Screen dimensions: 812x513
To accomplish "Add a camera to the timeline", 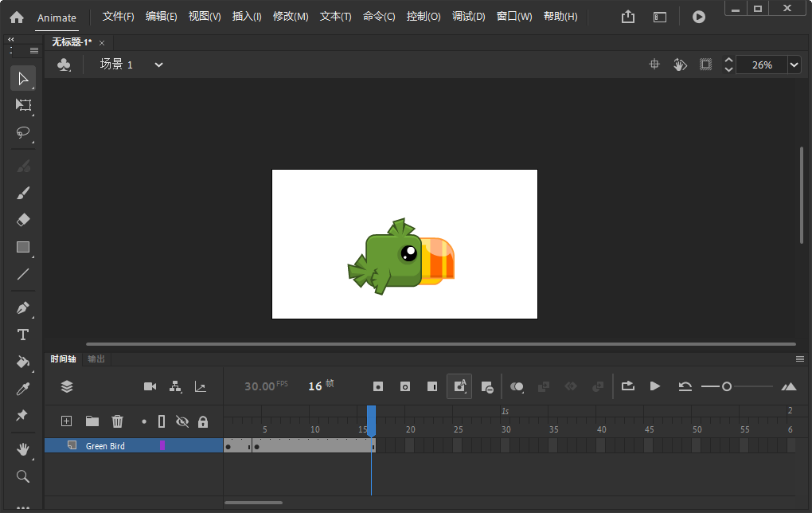I will coord(150,386).
